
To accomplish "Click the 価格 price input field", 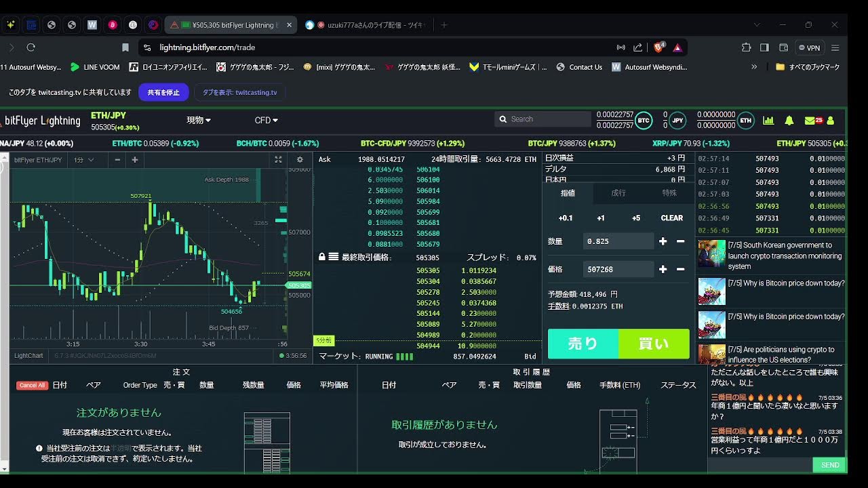I will coord(617,269).
